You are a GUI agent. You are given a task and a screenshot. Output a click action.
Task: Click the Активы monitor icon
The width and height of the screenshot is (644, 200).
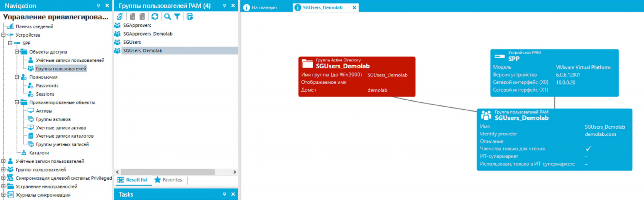pyautogui.click(x=31, y=111)
